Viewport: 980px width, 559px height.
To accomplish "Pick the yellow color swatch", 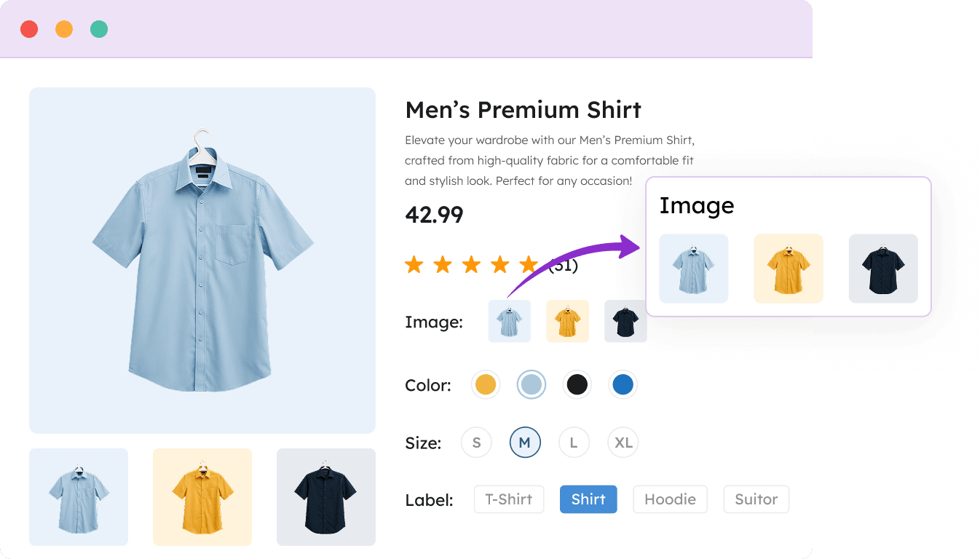I will tap(485, 384).
